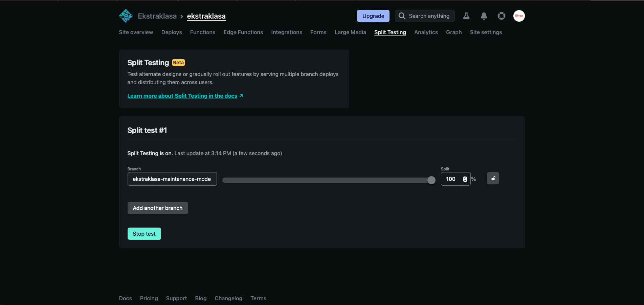Click the Stop test button
Viewport: 644px width, 305px height.
[144, 234]
